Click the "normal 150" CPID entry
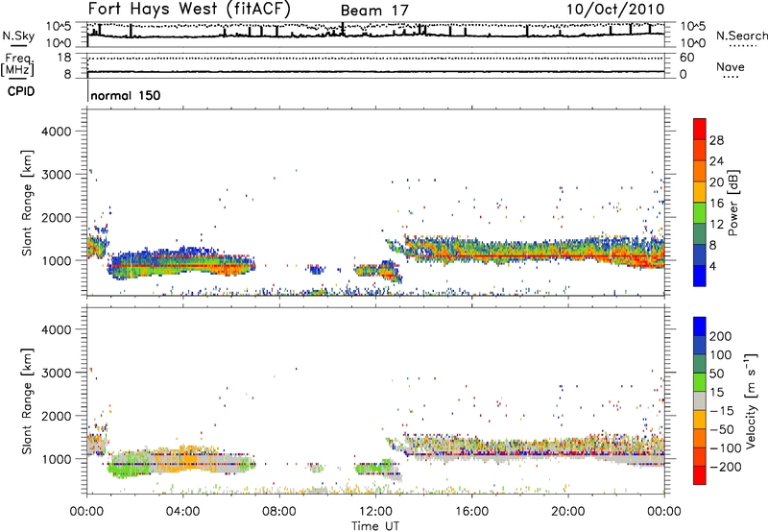This screenshot has width=768, height=532. coord(126,95)
